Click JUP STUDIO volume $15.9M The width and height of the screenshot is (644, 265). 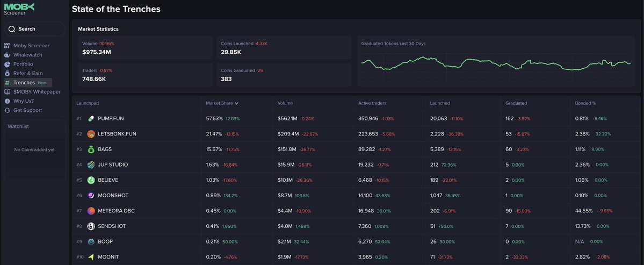(x=286, y=165)
